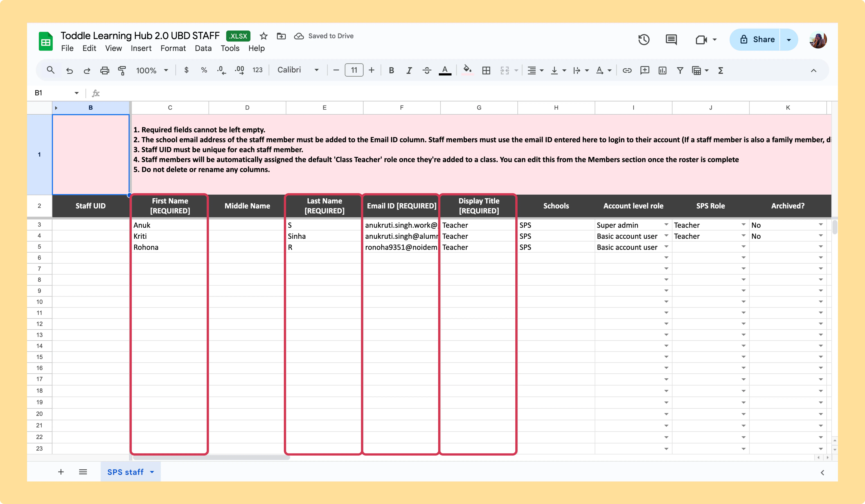
Task: Toggle italic formatting
Action: (409, 70)
